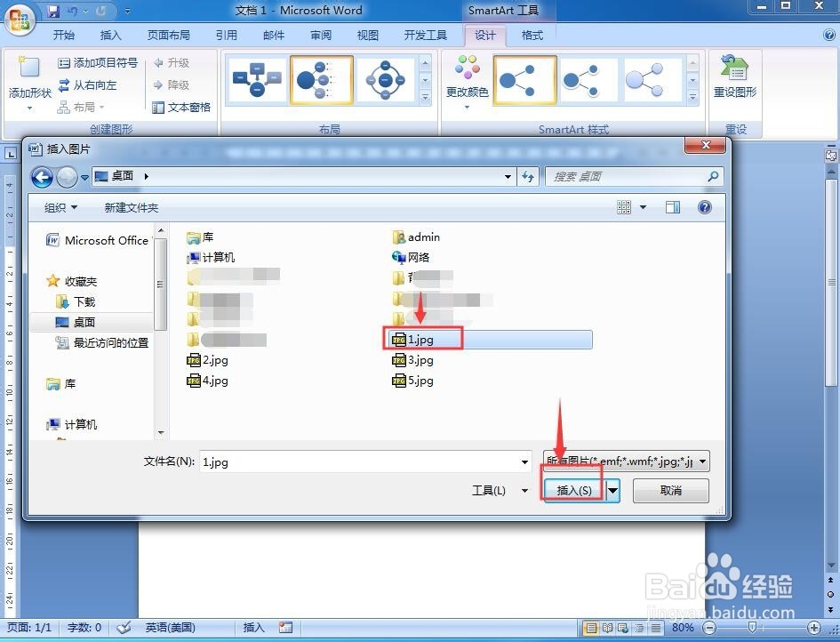Save the document via quick access toolbar
The height and width of the screenshot is (642, 840).
coord(53,11)
